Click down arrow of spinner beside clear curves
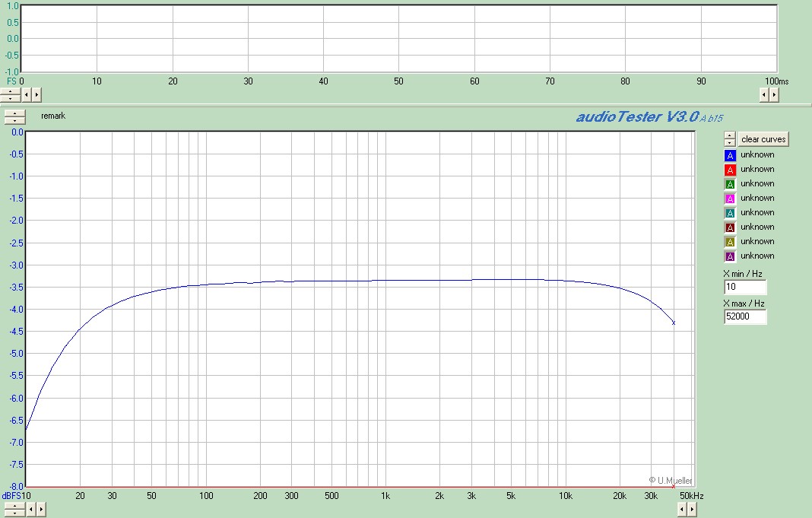Image resolution: width=812 pixels, height=518 pixels. [730, 142]
